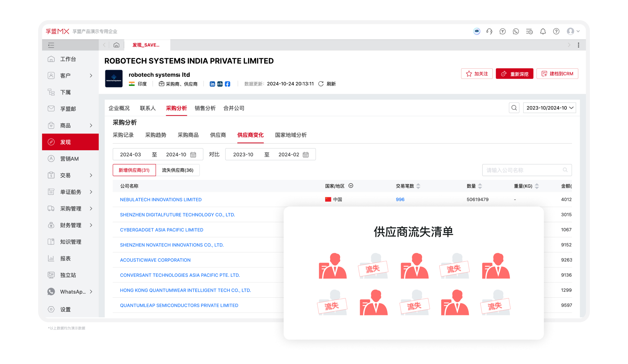Image resolution: width=628 pixels, height=364 pixels.
Task: Click the headset customer service icon
Action: 489,31
